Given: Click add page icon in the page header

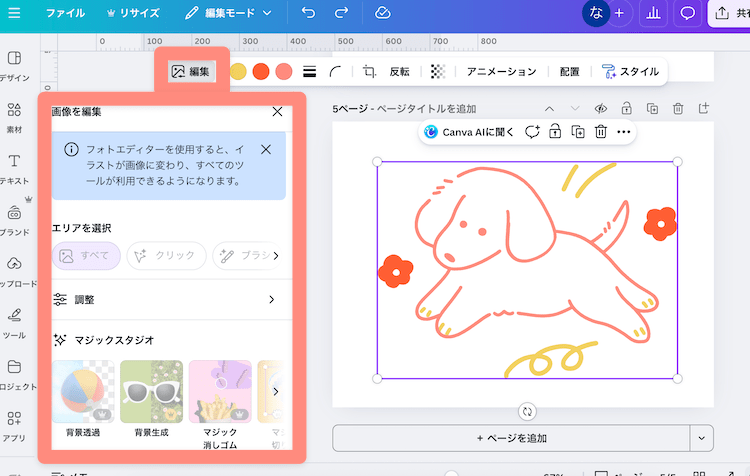Looking at the screenshot, I should [704, 108].
